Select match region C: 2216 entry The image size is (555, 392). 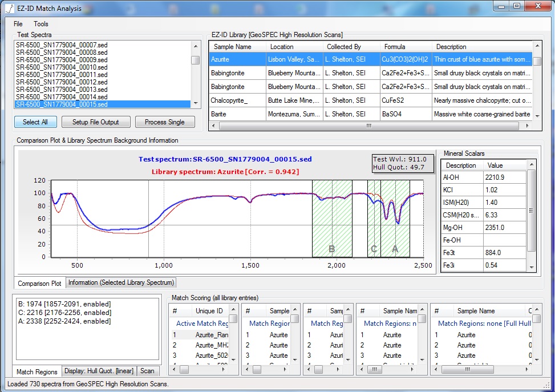[x=64, y=313]
